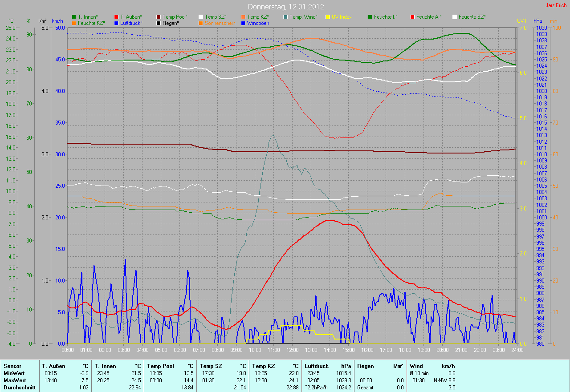Click the 'Gesamt:' rain total label
Viewport: 570px width, 392px height.
(366, 388)
